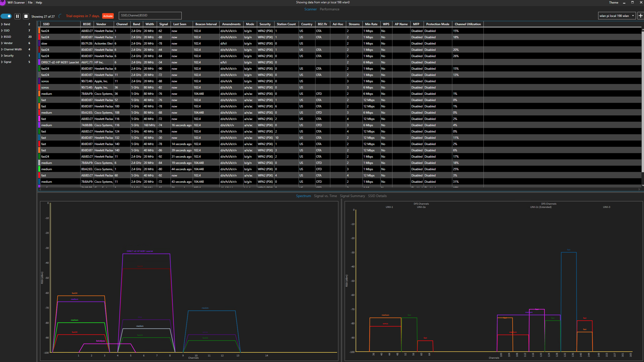The height and width of the screenshot is (362, 644).
Task: Stop the WiFi scan
Action: point(26,16)
